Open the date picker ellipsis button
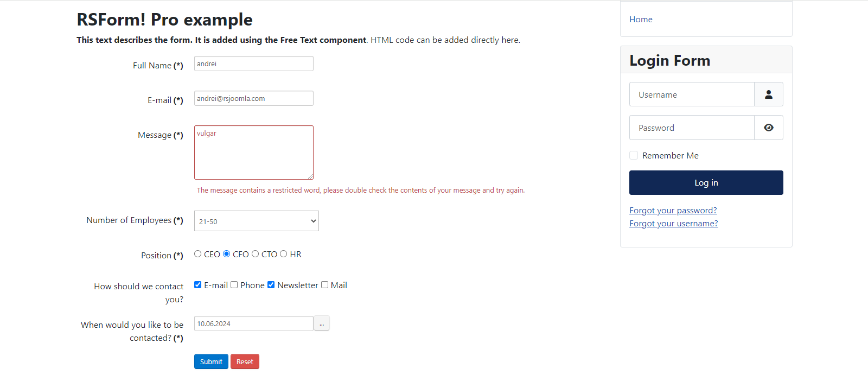 [322, 323]
